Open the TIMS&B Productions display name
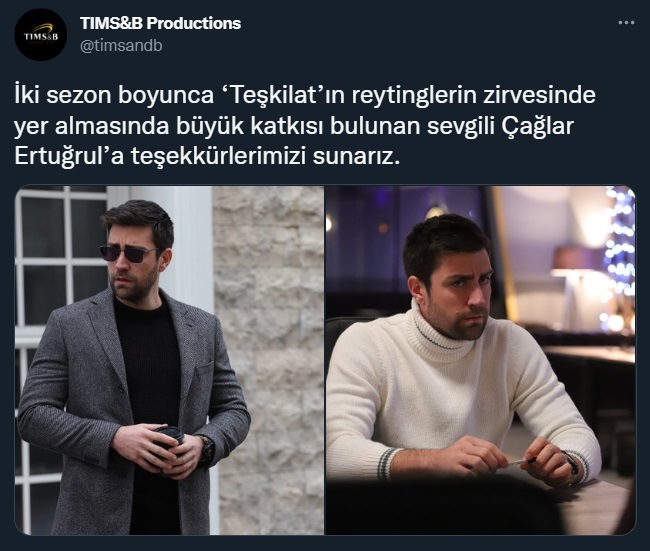This screenshot has height=551, width=650. (160, 24)
